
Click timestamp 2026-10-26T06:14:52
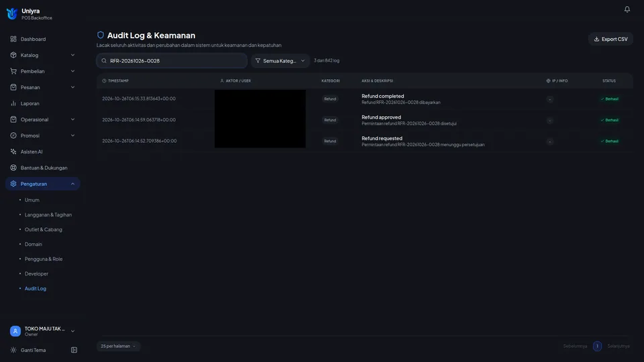tap(140, 141)
